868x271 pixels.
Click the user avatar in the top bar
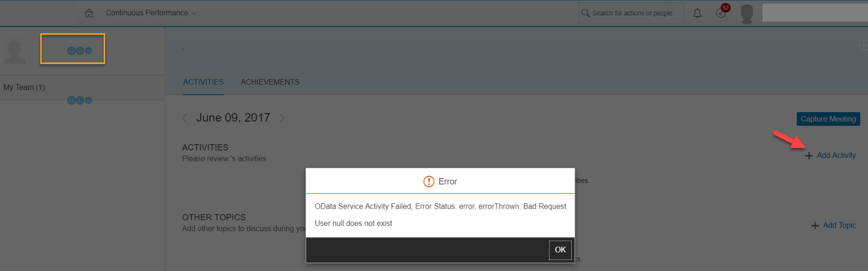[x=747, y=14]
